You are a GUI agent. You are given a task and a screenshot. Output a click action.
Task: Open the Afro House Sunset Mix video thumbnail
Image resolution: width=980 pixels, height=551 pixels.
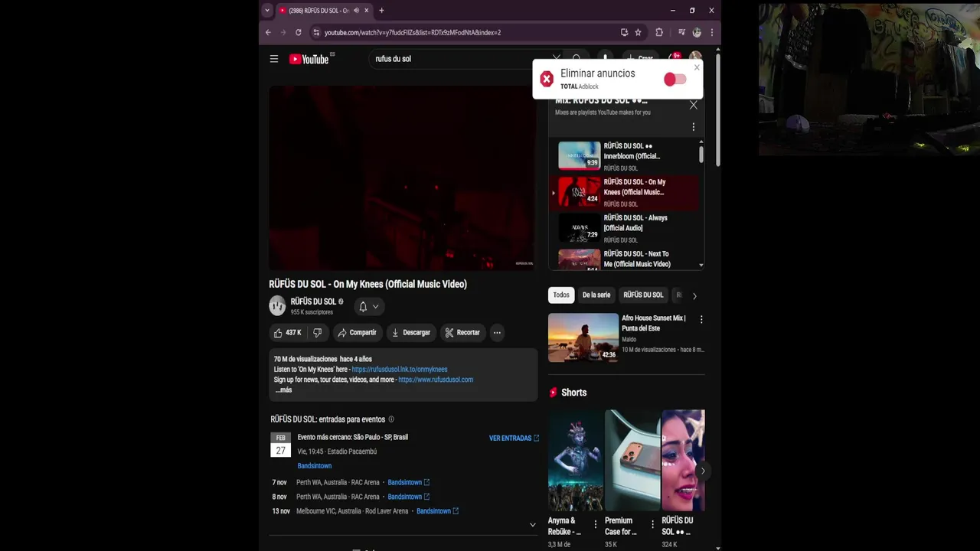[583, 337]
